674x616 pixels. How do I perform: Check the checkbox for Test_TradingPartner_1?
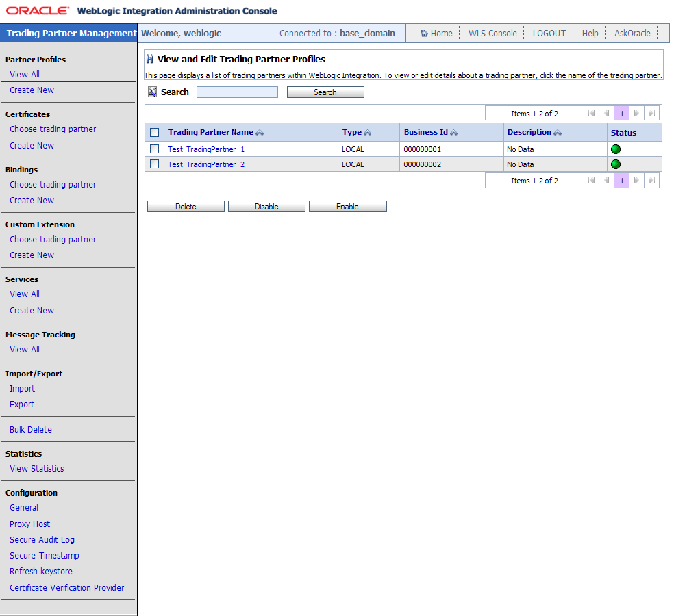tap(154, 149)
